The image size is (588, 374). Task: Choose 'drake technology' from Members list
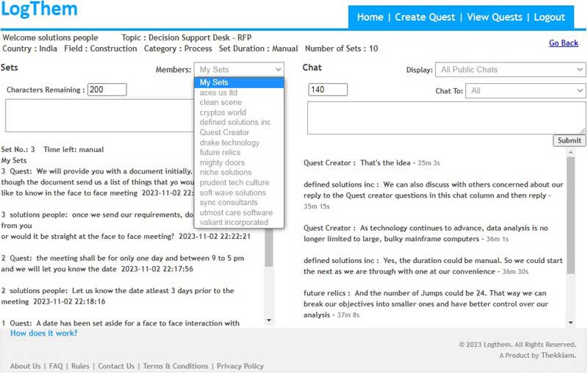(239, 143)
